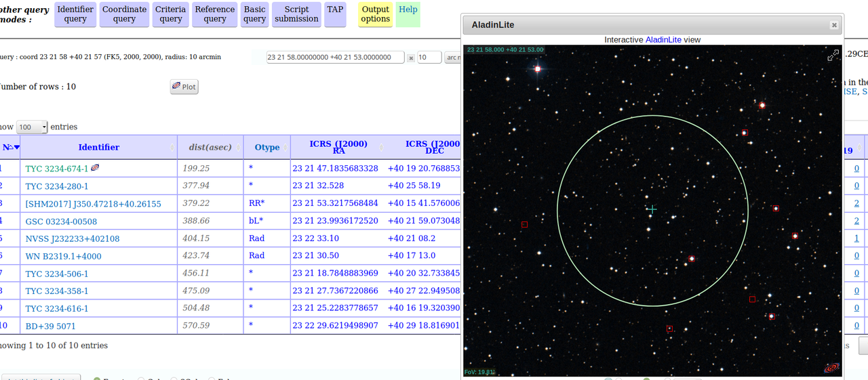Click the FoV readout in sky view
Viewport: 868px width, 380px height.
click(x=479, y=372)
